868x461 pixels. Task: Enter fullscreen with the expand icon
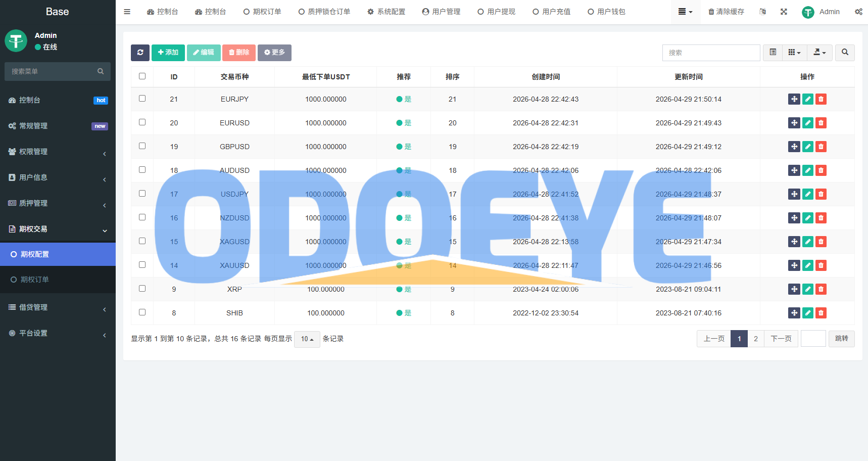pyautogui.click(x=784, y=12)
